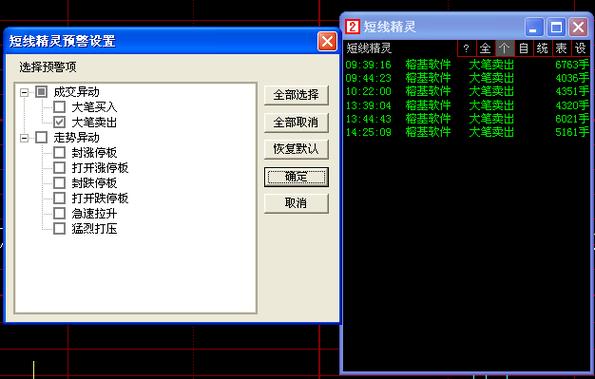Click the 短线精灵 header label in list
The height and width of the screenshot is (379, 595).
pos(369,48)
